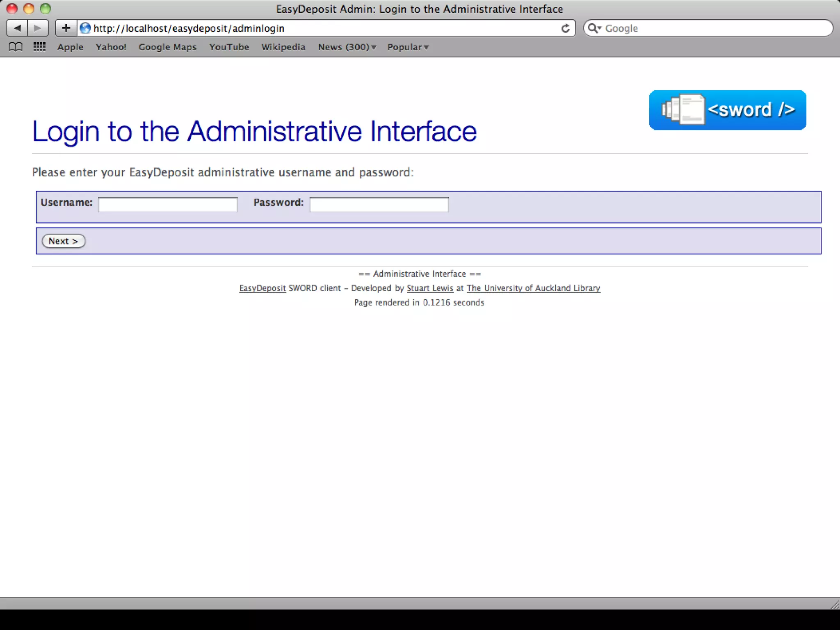The width and height of the screenshot is (840, 630).
Task: Open the Top Sites grid icon
Action: click(x=39, y=47)
